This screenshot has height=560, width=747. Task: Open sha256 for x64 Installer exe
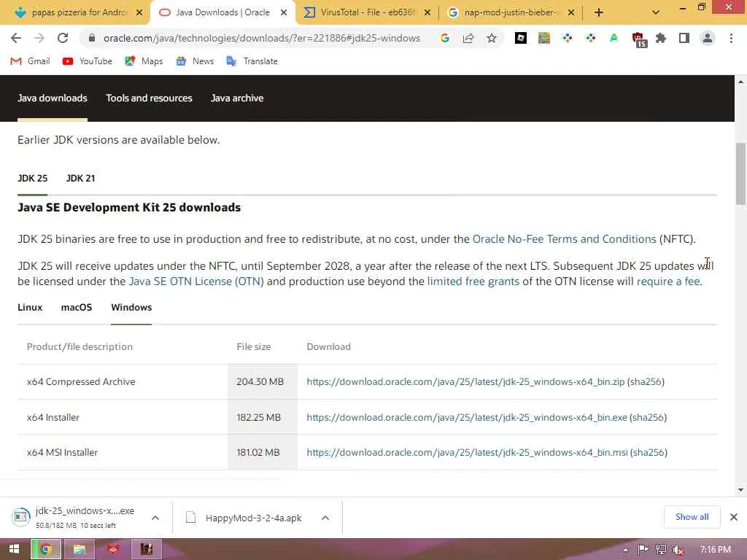pyautogui.click(x=648, y=418)
